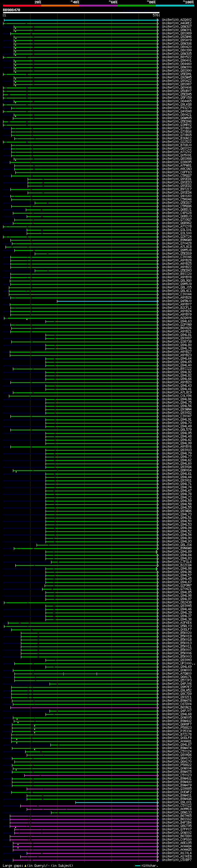Click the UniRef100_B3GNI2 label

(x=177, y=139)
